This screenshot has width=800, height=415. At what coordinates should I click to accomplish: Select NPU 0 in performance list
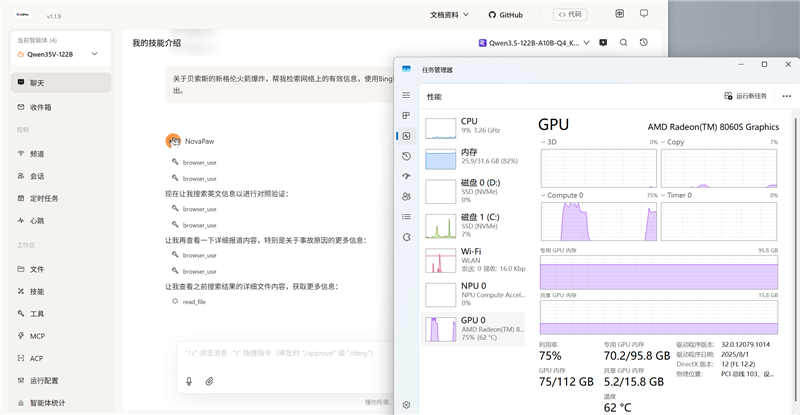coord(473,295)
